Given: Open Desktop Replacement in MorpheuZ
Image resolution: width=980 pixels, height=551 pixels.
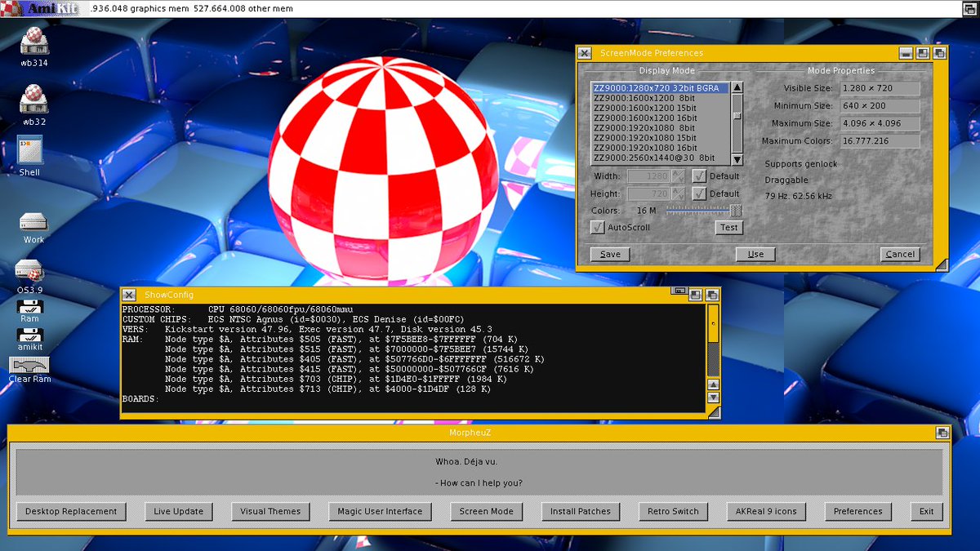Looking at the screenshot, I should coord(71,511).
